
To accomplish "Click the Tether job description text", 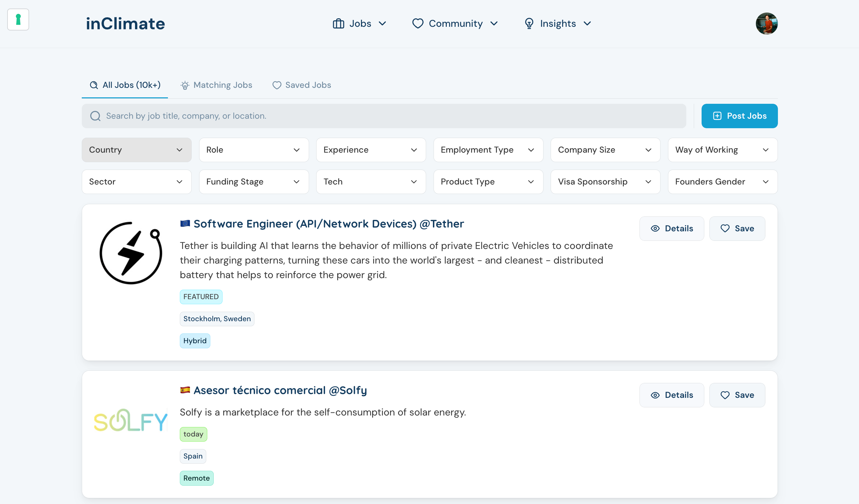I will click(397, 260).
